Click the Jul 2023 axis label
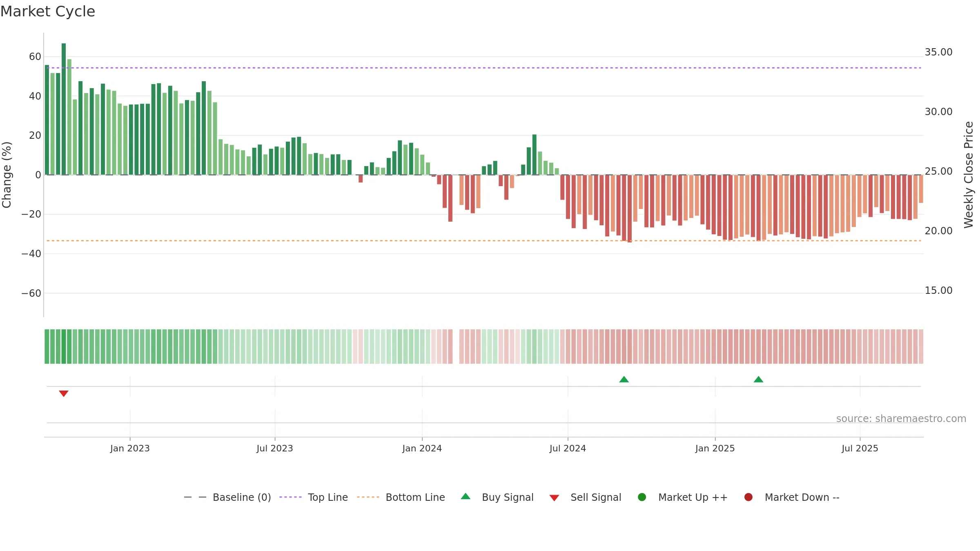Screen dimensions: 980x551 pyautogui.click(x=275, y=448)
